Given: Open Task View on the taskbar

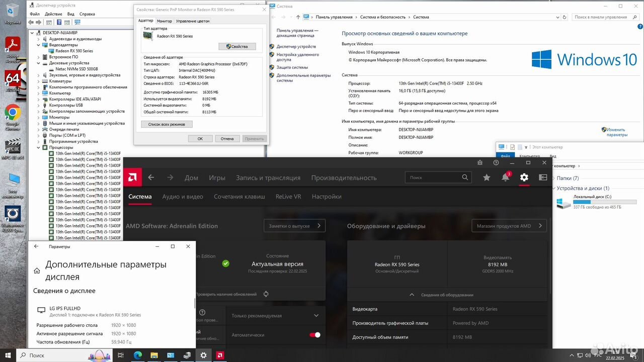Looking at the screenshot, I should (x=121, y=355).
